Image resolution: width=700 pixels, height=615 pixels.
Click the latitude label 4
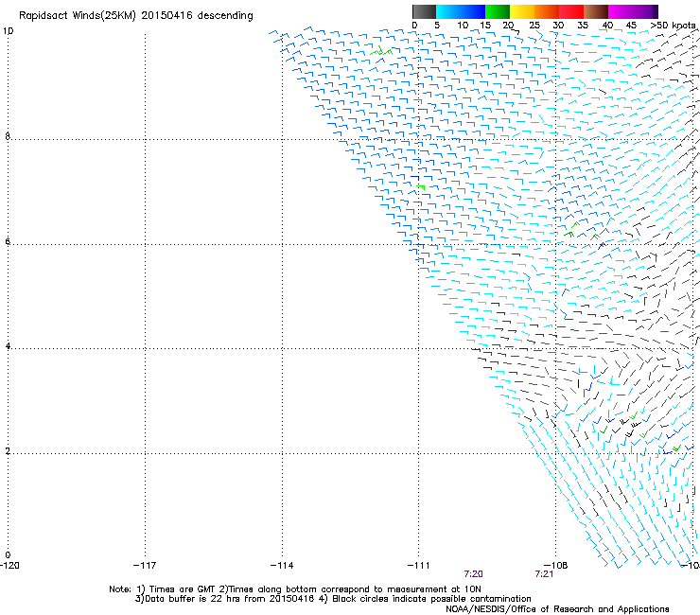8,346
